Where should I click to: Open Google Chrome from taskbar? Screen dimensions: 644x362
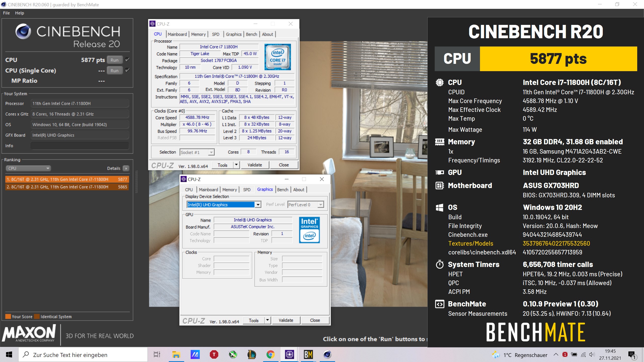270,355
